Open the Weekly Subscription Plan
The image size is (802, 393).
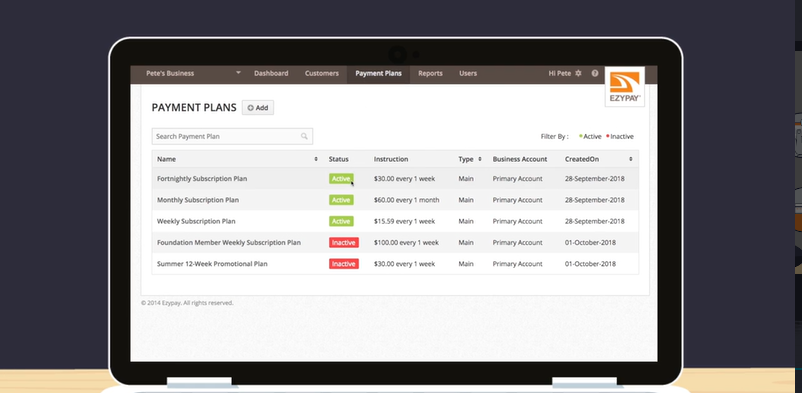pyautogui.click(x=196, y=221)
